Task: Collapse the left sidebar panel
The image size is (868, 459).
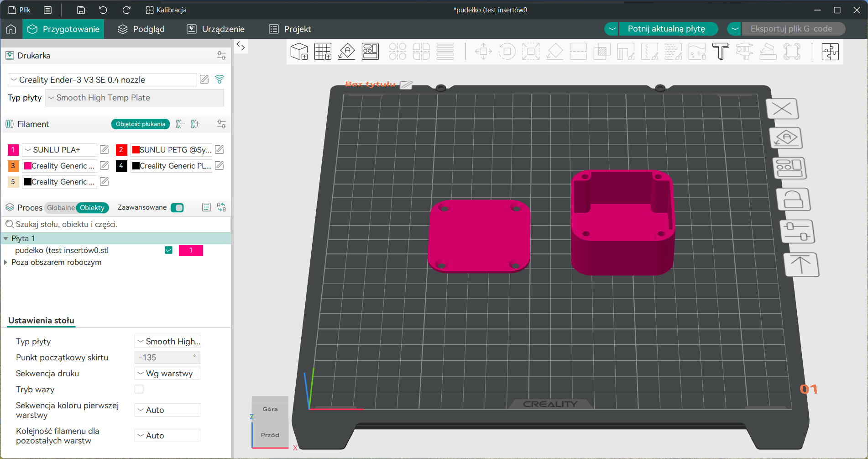Action: (241, 46)
